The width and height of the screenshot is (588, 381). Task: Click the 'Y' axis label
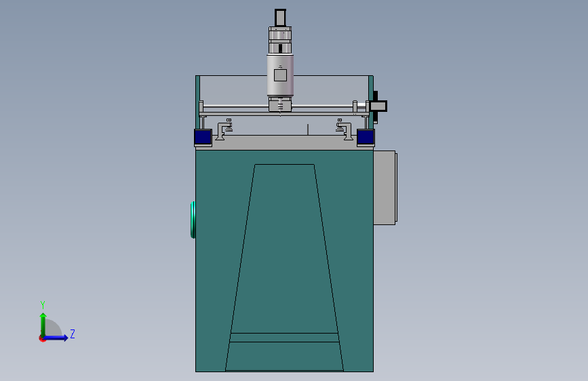(43, 304)
